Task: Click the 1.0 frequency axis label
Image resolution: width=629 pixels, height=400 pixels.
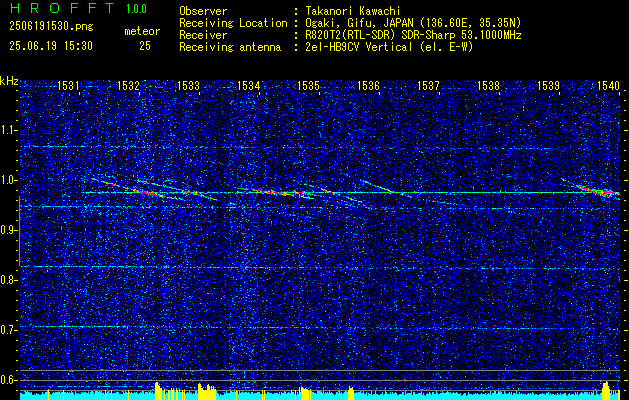Action: tap(9, 180)
